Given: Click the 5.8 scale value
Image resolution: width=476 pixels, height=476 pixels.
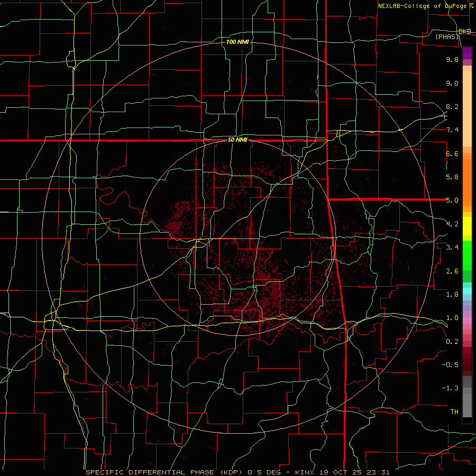Looking at the screenshot, I should point(452,177).
